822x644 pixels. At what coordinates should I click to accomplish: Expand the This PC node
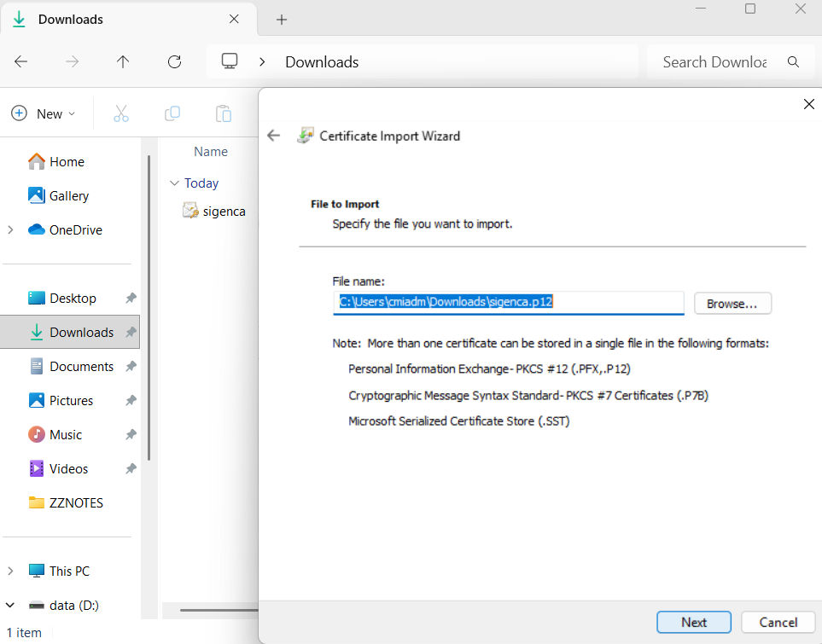10,571
